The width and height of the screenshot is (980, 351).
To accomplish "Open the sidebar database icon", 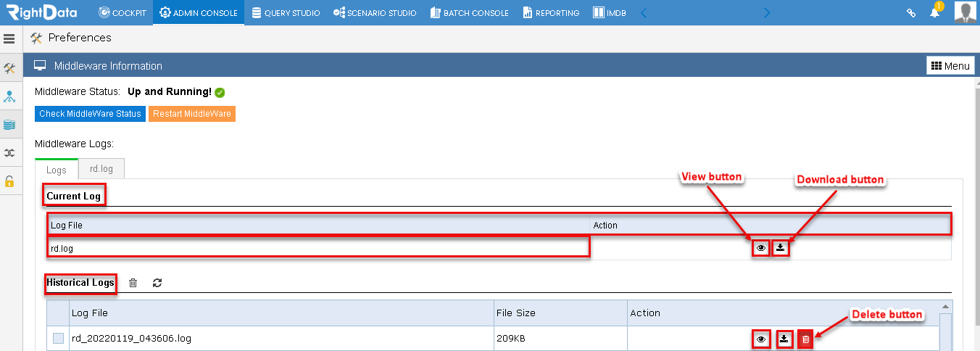I will coord(9,125).
